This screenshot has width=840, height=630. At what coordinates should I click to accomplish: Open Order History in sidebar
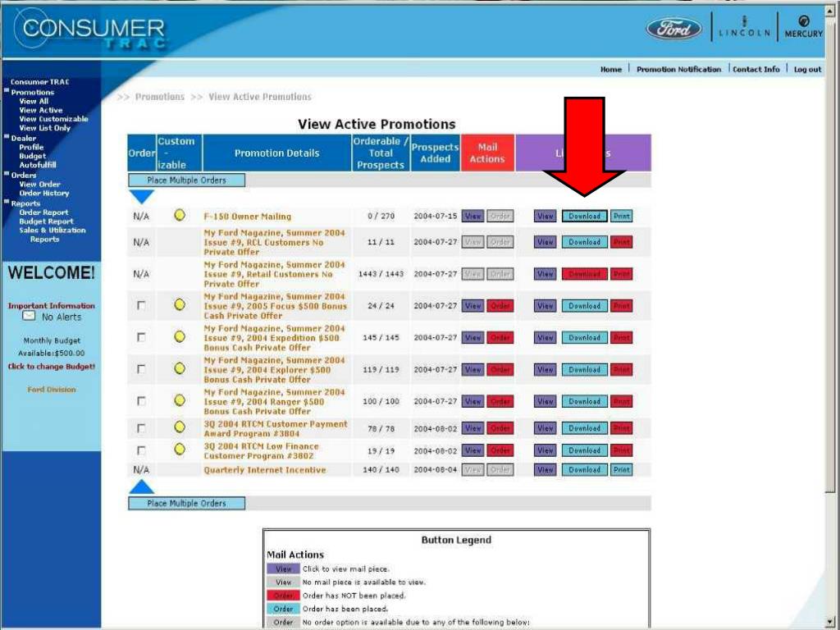tap(44, 194)
